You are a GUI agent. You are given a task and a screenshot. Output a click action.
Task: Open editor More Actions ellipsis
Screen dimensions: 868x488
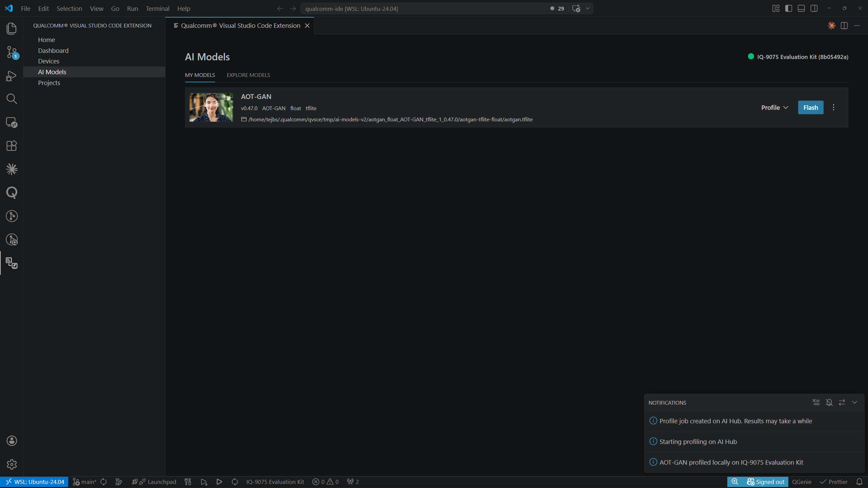coord(857,26)
